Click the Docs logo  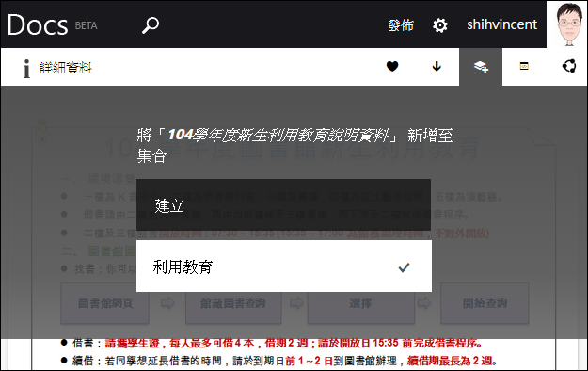coord(38,24)
